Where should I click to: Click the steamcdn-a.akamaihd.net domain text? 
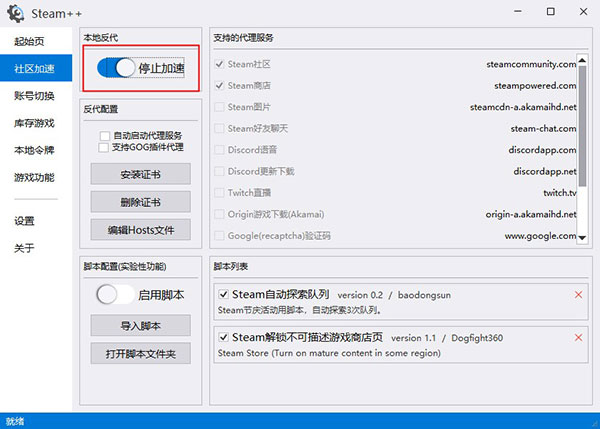pyautogui.click(x=523, y=107)
